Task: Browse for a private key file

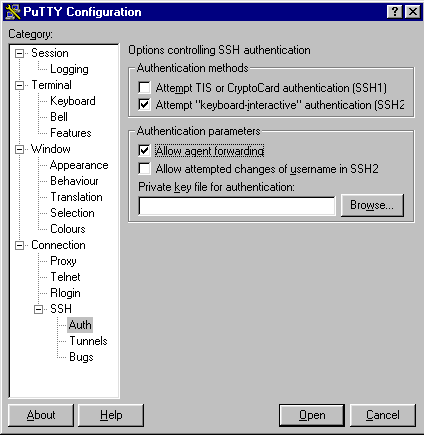Action: [372, 205]
